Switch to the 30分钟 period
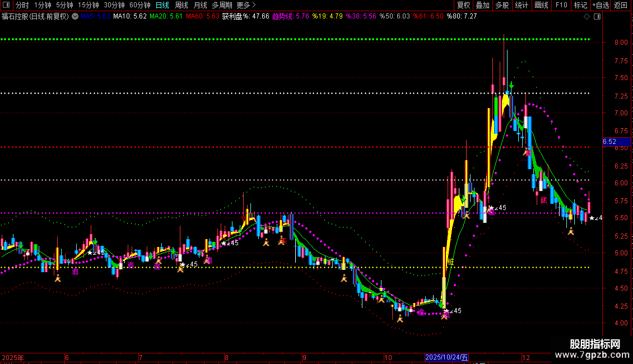 tap(114, 5)
